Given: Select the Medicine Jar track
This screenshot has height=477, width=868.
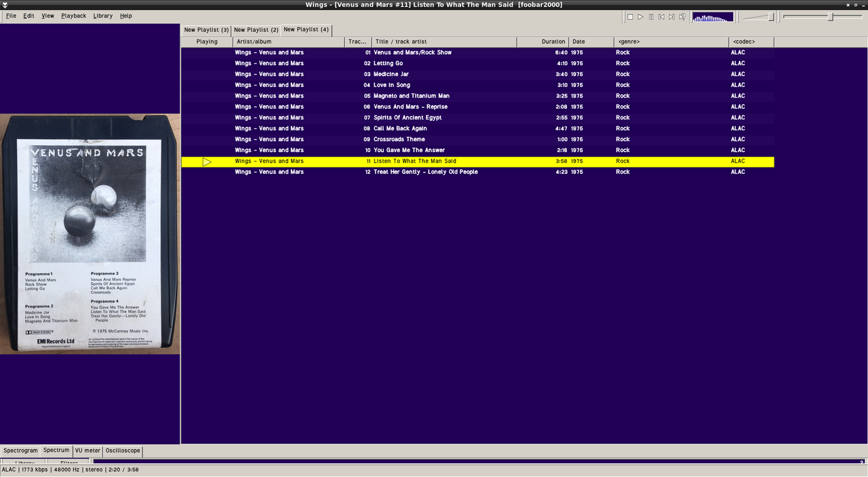Looking at the screenshot, I should pyautogui.click(x=477, y=74).
